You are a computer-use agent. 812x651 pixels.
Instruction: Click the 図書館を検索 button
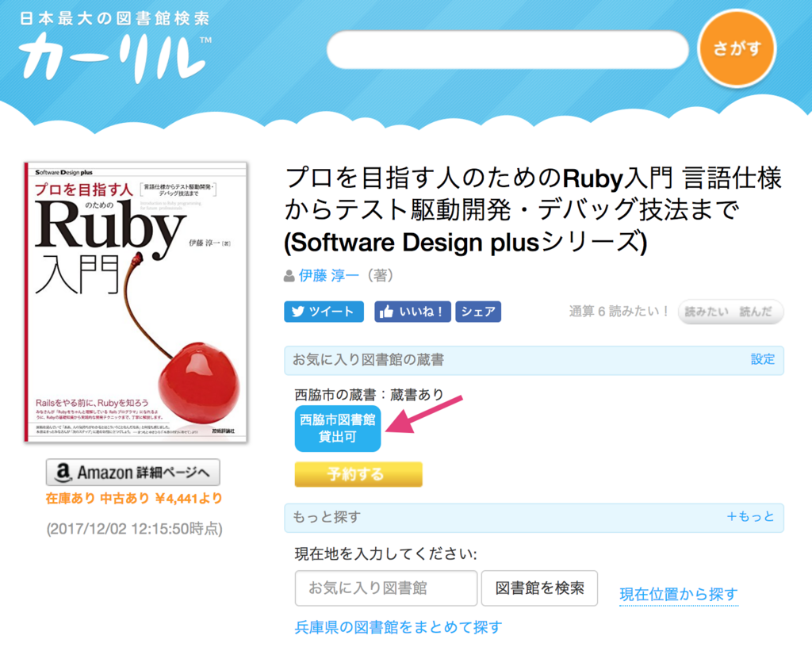pos(539,588)
